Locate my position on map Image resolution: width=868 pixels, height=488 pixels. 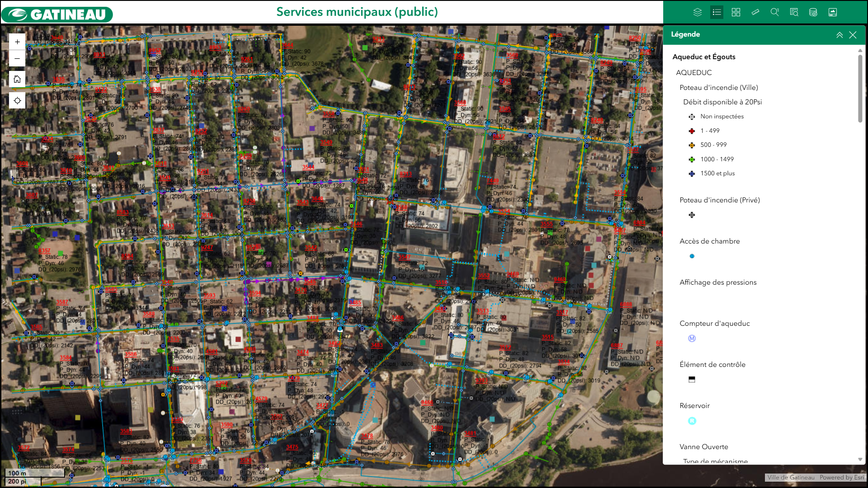tap(17, 100)
